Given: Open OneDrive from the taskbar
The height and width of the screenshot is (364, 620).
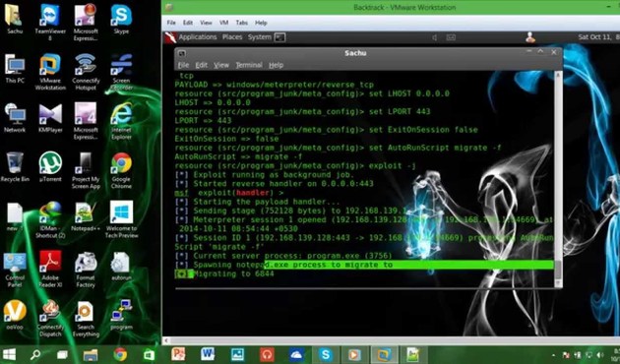Looking at the screenshot, I should [296, 354].
